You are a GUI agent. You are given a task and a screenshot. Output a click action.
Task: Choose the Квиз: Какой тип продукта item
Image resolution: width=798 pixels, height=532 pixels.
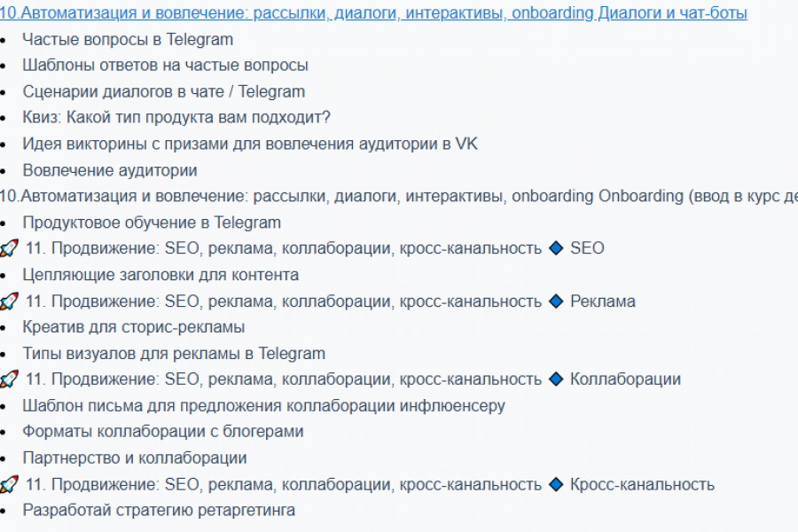tap(176, 118)
